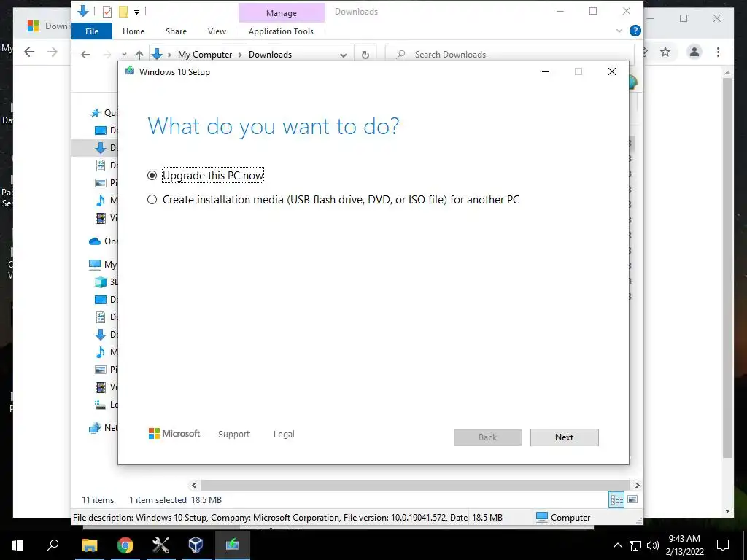This screenshot has height=560, width=747.
Task: Click '1 item selected 18.5 MB' text
Action: [175, 500]
